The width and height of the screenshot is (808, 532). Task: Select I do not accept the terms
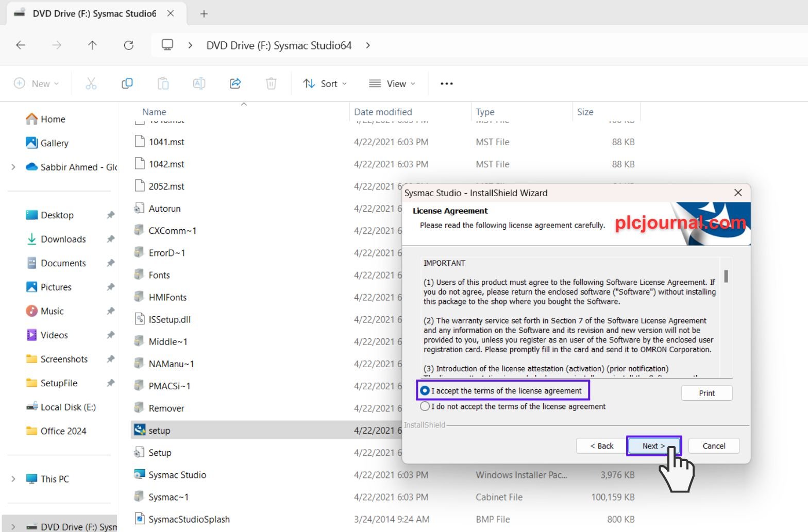click(x=425, y=406)
